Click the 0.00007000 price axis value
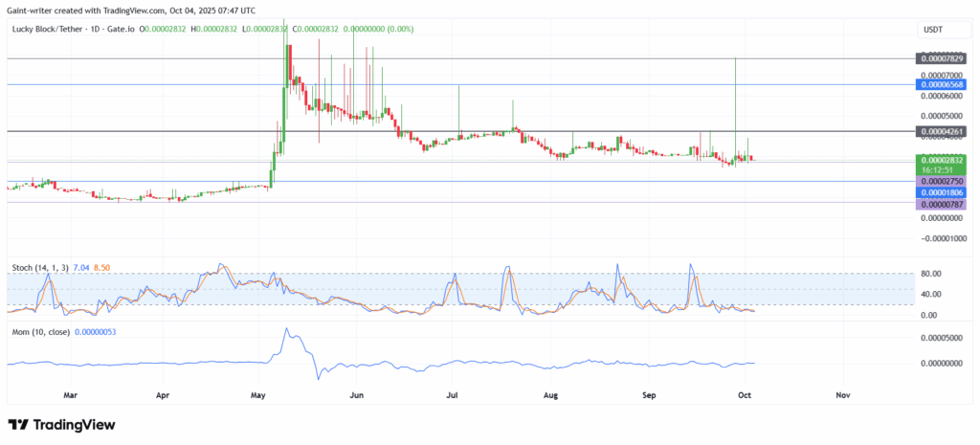The height and width of the screenshot is (445, 980). tap(943, 75)
